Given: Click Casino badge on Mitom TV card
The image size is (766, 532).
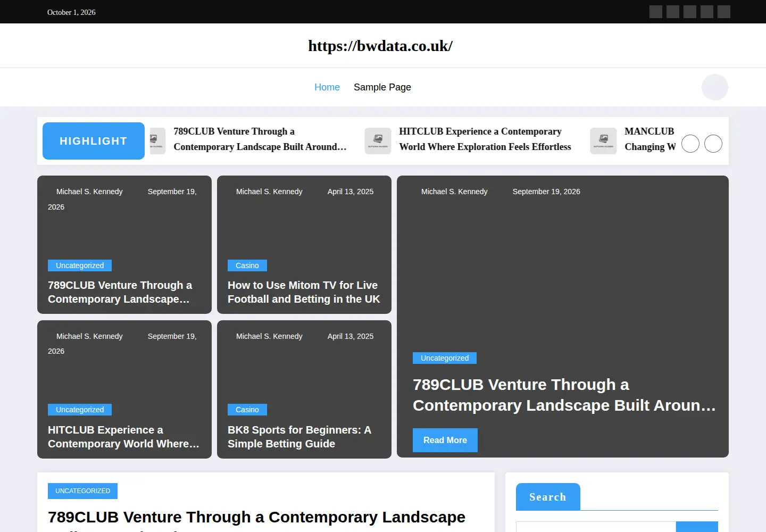Looking at the screenshot, I should tap(247, 265).
